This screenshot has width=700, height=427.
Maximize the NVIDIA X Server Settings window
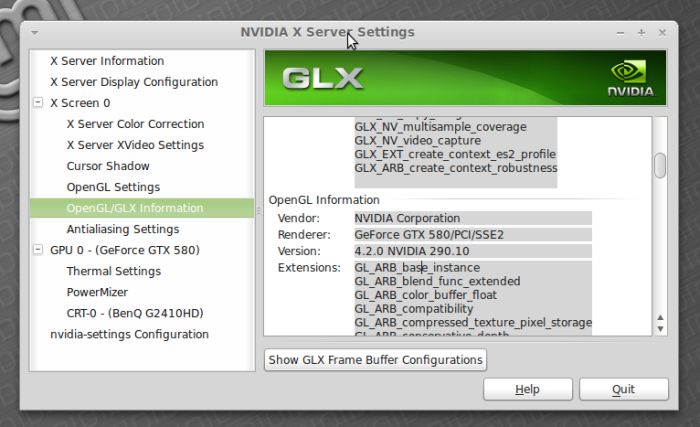click(x=641, y=33)
